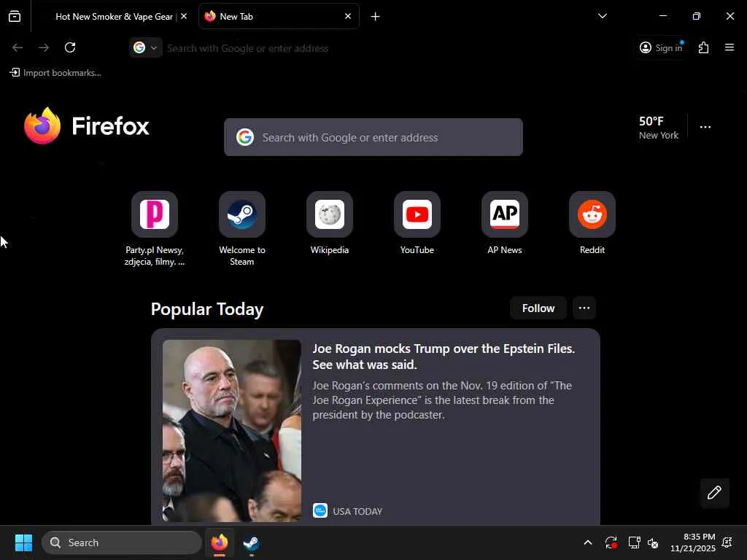The image size is (747, 560).
Task: Click Firefox icon in the taskbar
Action: point(220,542)
